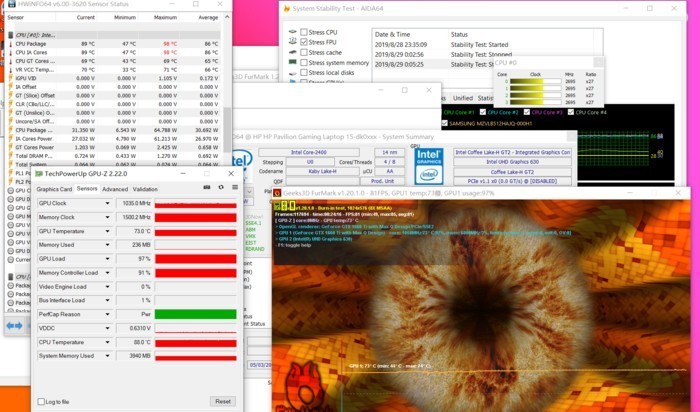This screenshot has height=412, width=700.
Task: Click the HWiNFO64 title bar icon
Action: pyautogui.click(x=12, y=4)
